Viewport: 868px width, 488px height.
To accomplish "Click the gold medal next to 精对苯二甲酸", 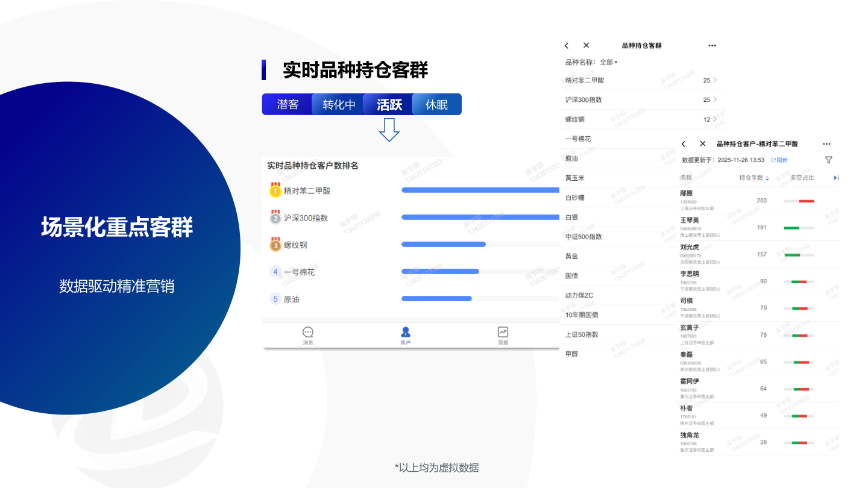I will tap(275, 190).
